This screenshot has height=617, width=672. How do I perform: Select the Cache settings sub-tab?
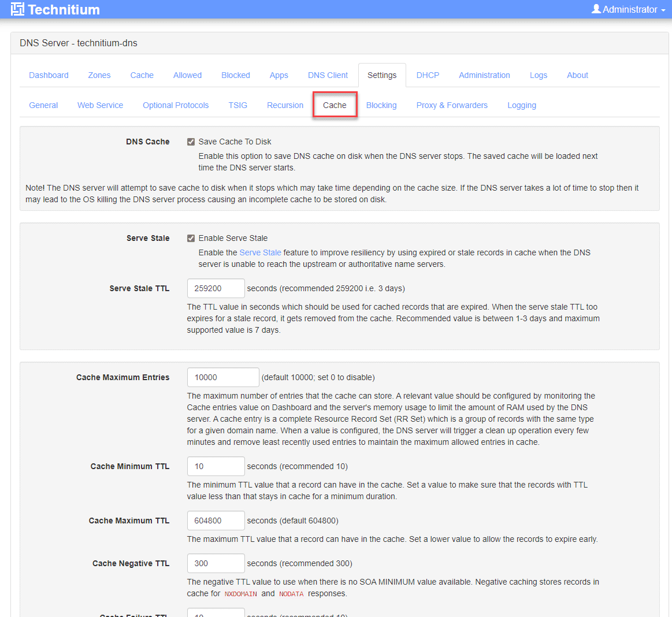(x=335, y=105)
